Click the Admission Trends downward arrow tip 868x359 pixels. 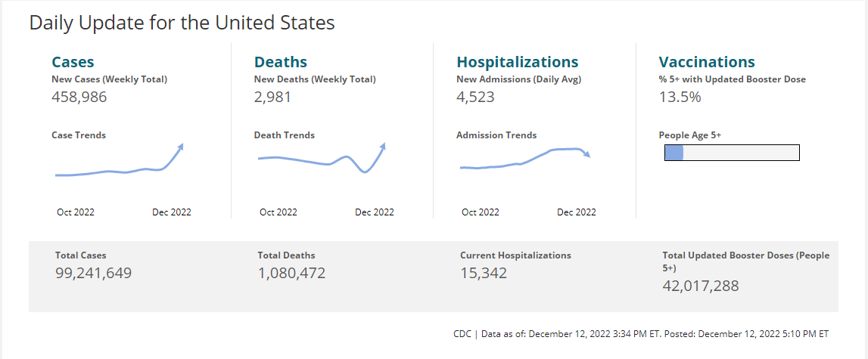587,154
